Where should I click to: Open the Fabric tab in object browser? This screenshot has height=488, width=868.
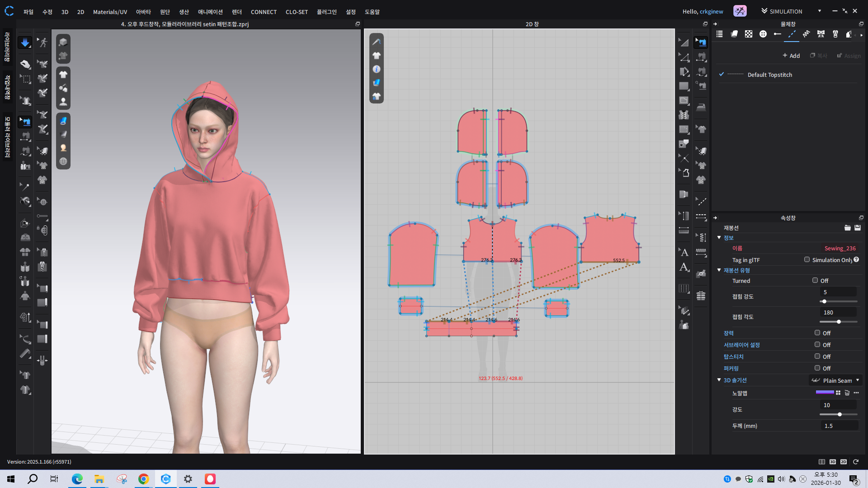tap(734, 34)
